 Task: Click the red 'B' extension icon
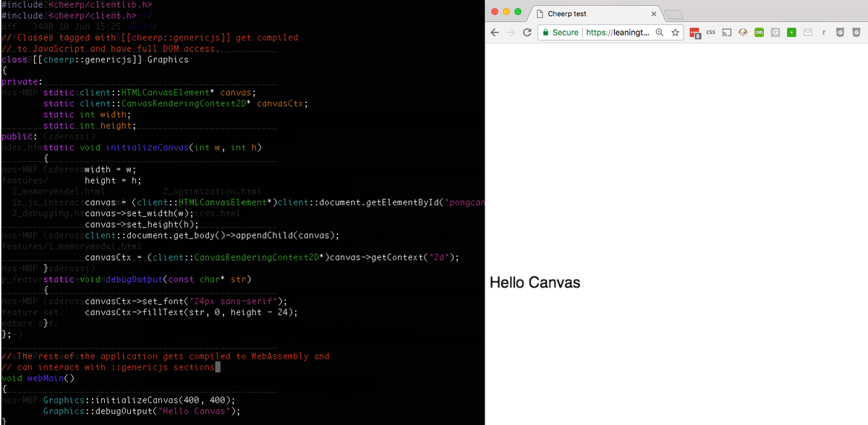tap(694, 32)
